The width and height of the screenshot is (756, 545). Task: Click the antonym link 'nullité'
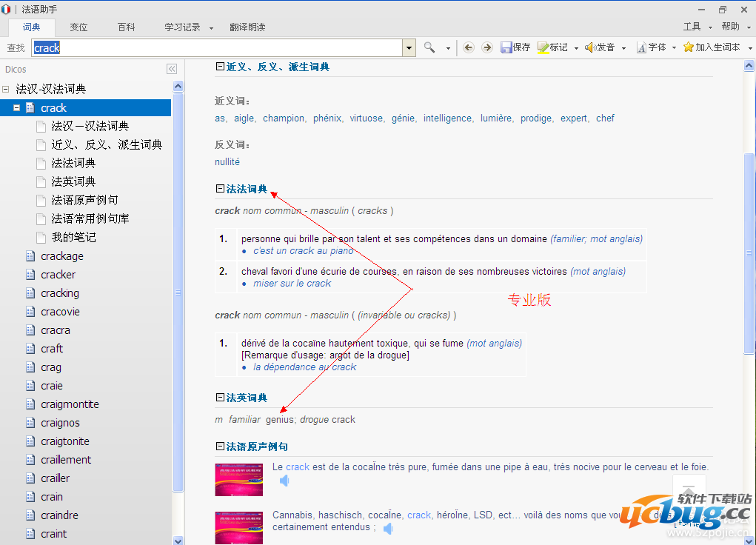(x=227, y=161)
